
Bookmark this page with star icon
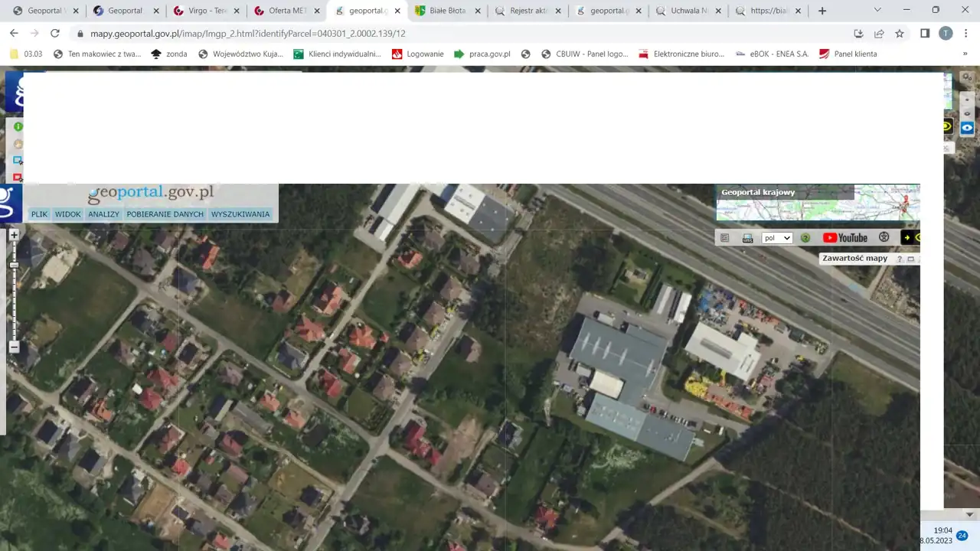point(900,34)
